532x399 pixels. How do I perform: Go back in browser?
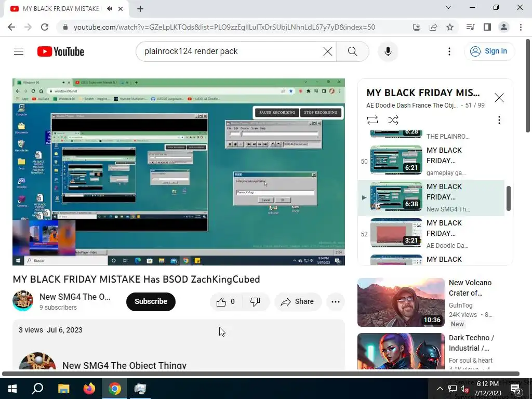(11, 27)
